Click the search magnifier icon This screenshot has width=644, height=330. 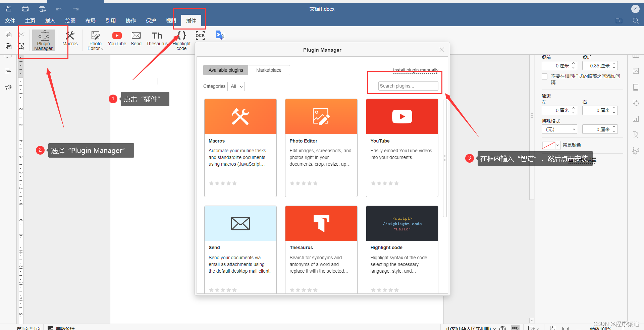[636, 21]
